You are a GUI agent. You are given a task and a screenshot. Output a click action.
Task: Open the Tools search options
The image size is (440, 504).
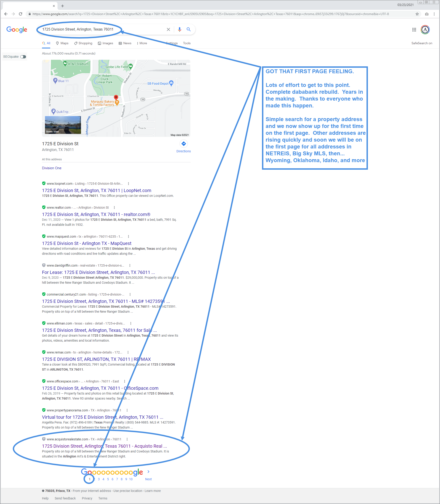187,43
